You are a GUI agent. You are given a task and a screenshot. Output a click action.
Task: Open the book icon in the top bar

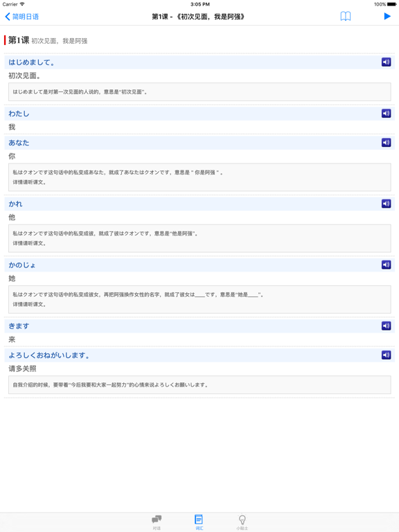point(346,17)
